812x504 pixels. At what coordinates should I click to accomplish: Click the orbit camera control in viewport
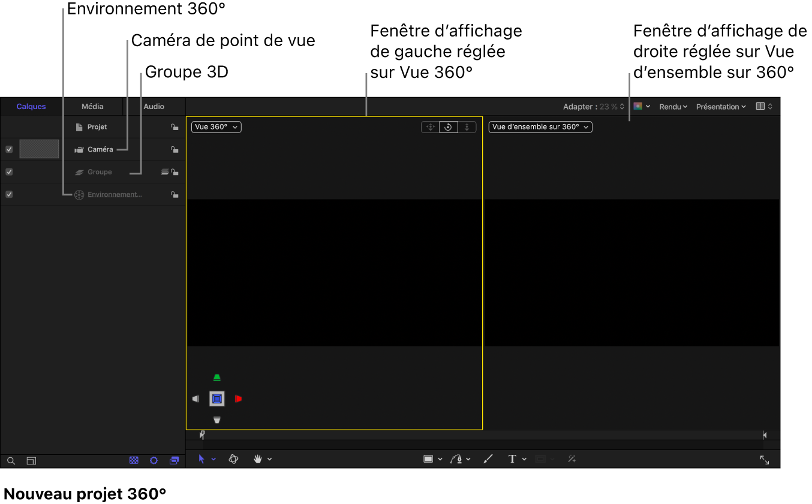click(448, 127)
